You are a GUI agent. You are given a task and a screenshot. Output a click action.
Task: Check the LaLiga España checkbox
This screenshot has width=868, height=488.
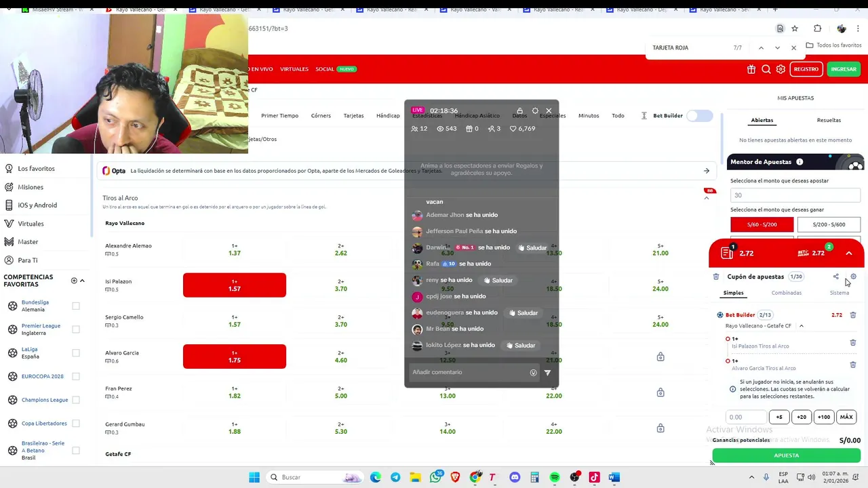coord(76,352)
